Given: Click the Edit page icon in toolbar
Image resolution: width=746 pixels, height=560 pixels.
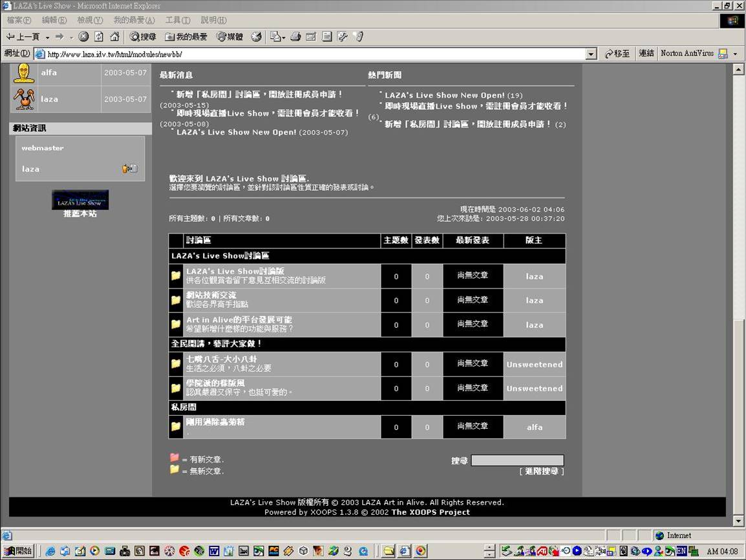Looking at the screenshot, I should coord(311,37).
